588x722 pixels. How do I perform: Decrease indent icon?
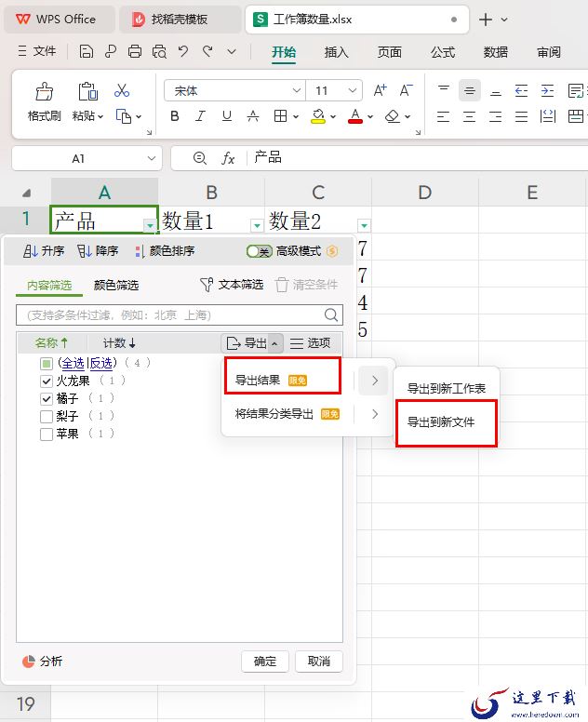pyautogui.click(x=521, y=90)
